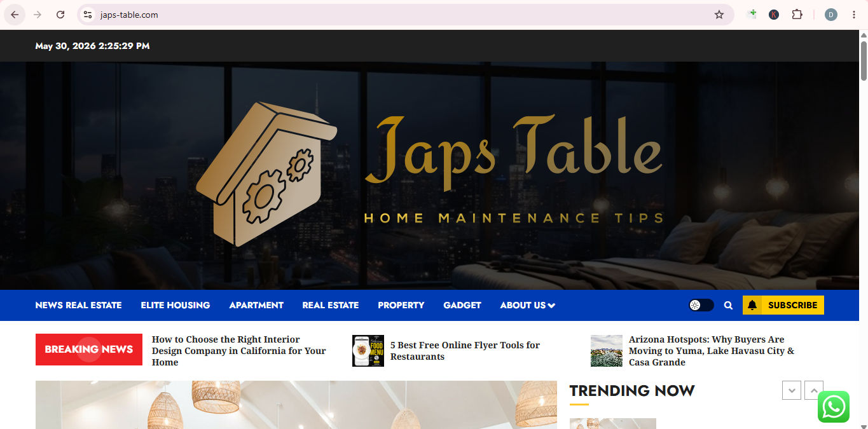Open Real Estate menu item
This screenshot has height=429, width=868.
[x=331, y=305]
